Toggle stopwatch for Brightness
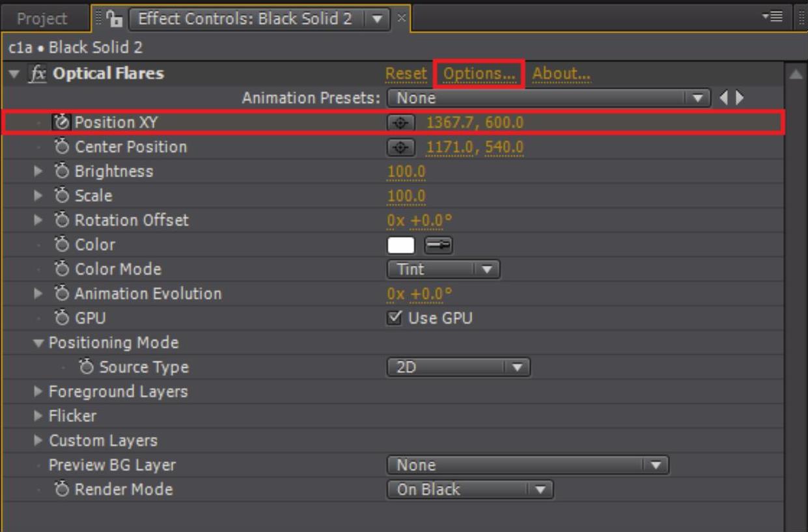808x532 pixels. 62,171
